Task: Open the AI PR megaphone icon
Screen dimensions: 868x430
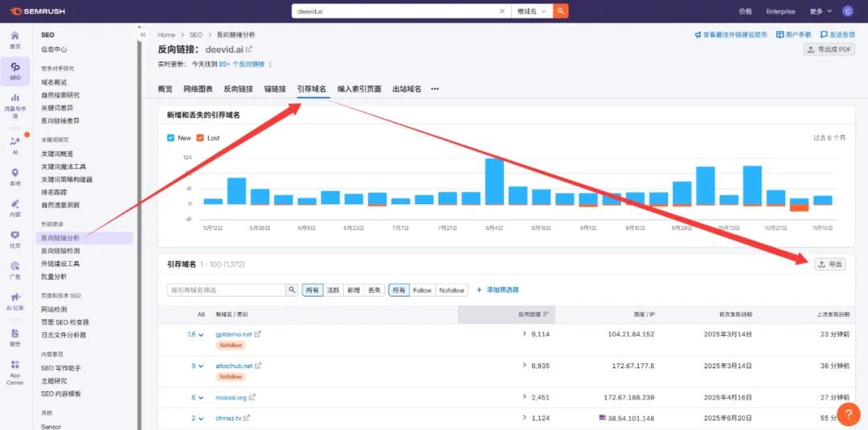Action: point(15,297)
